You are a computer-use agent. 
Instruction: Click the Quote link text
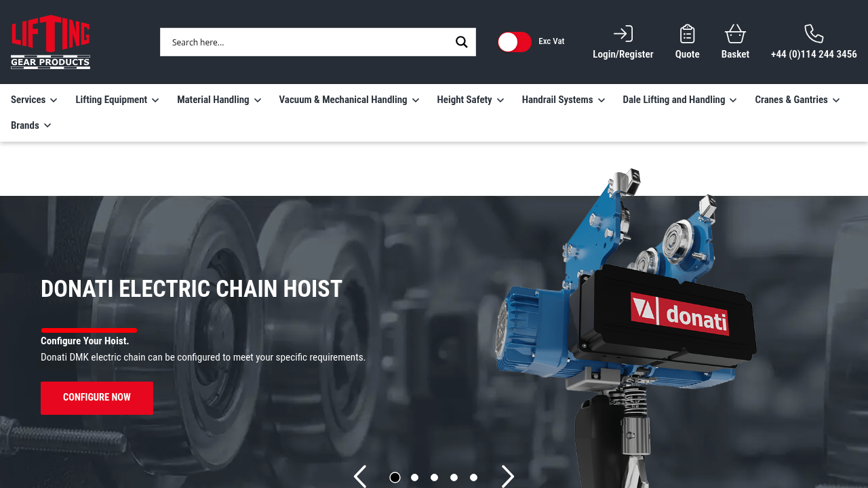point(688,54)
